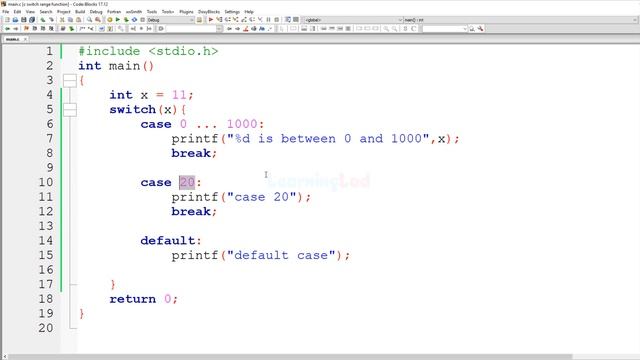This screenshot has height=360, width=640.
Task: Open Find with the magnifier icon
Action: tap(89, 20)
